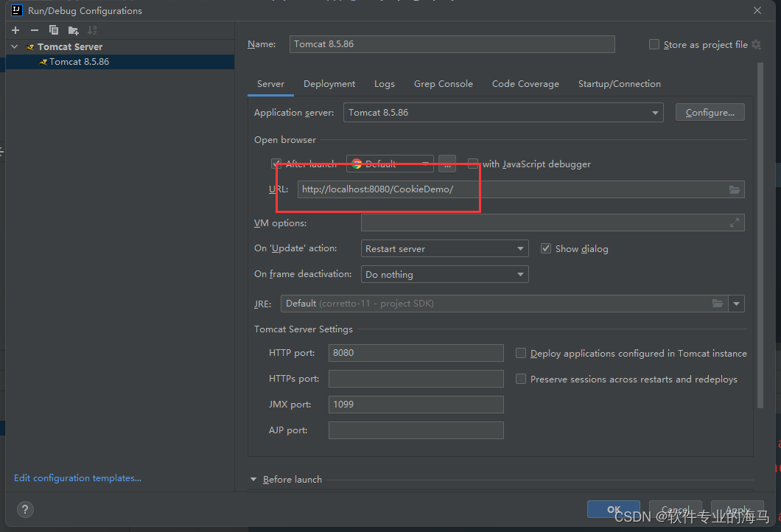The image size is (781, 532).
Task: Click the vertical scrollbar of settings panel
Action: click(760, 235)
